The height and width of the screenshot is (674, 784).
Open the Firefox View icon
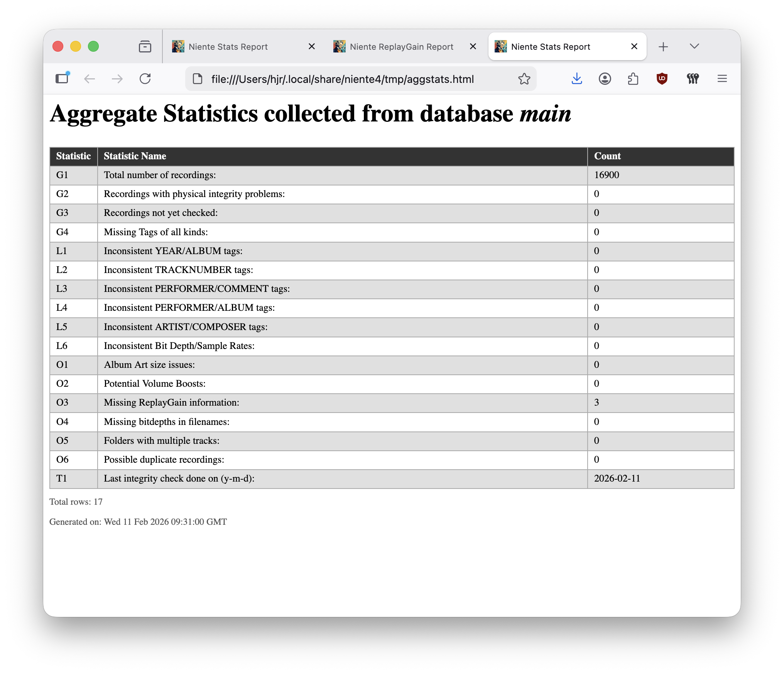(x=145, y=47)
